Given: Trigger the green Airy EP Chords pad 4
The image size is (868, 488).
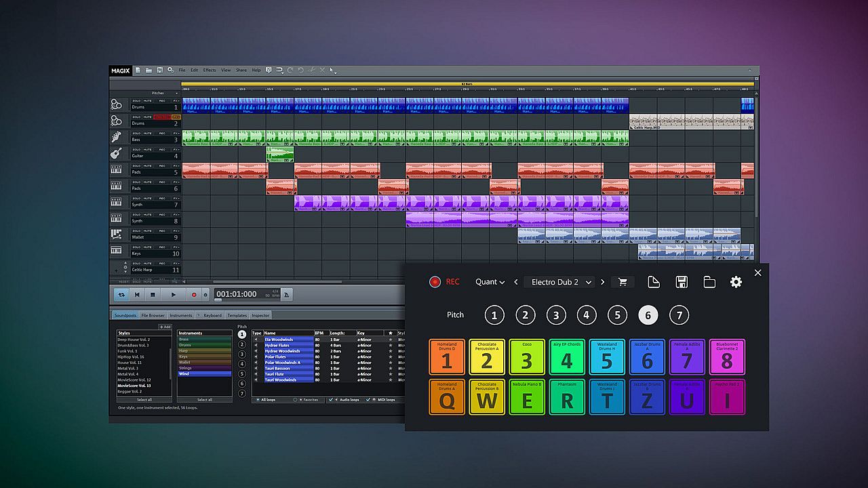Looking at the screenshot, I should click(x=567, y=357).
